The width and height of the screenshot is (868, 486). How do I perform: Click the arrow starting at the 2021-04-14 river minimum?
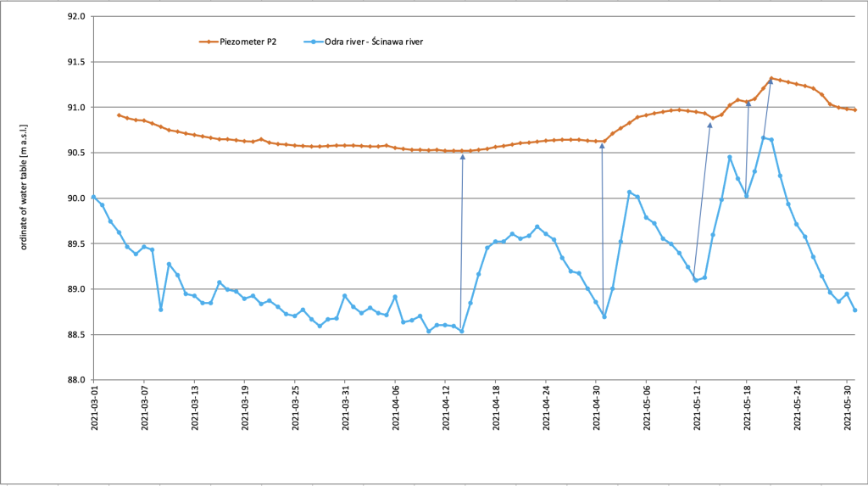[x=462, y=243]
